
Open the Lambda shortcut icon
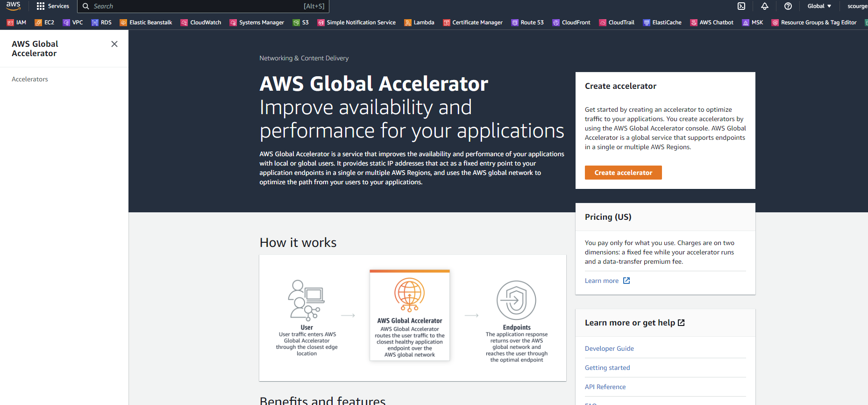(x=408, y=22)
